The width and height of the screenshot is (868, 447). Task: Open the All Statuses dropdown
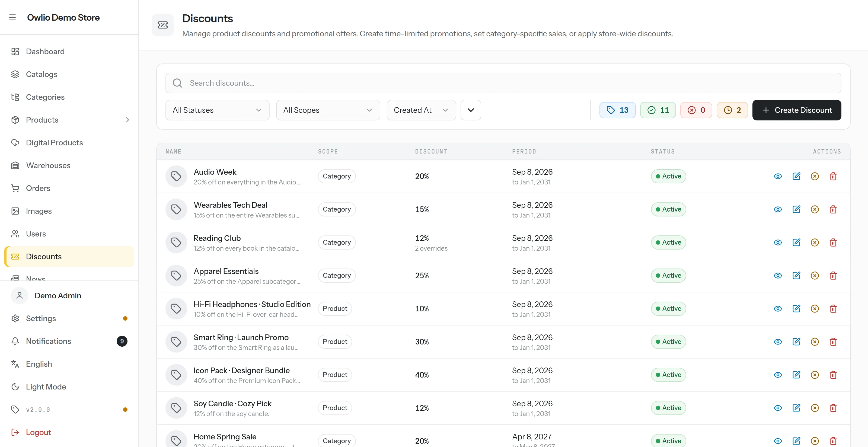coord(217,110)
